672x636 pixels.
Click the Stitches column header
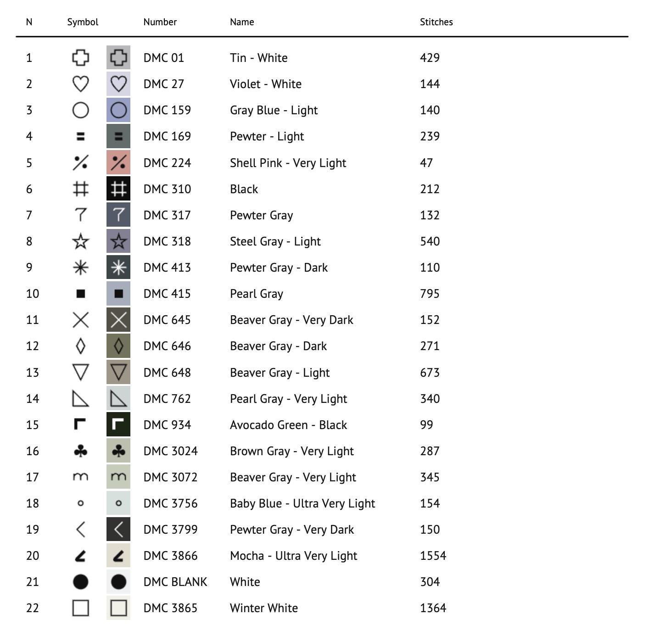(x=436, y=22)
